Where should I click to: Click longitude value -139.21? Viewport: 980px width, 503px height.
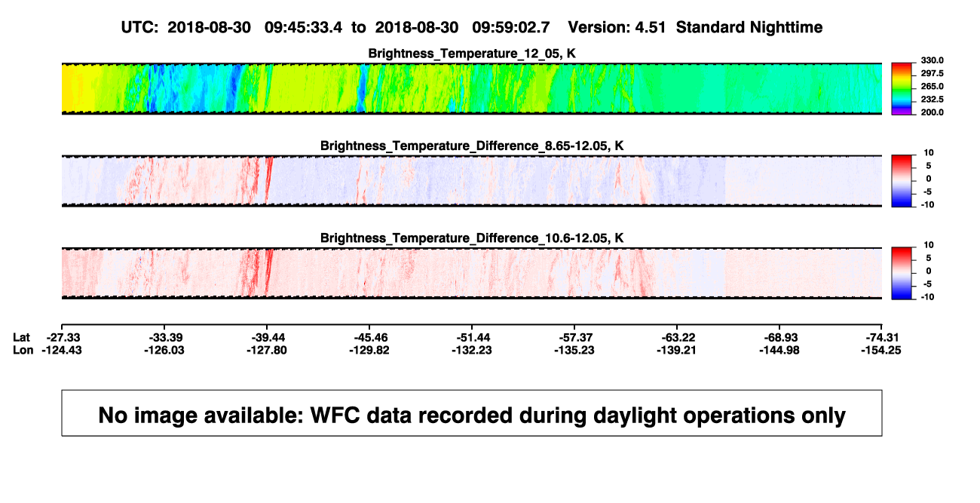tap(677, 350)
